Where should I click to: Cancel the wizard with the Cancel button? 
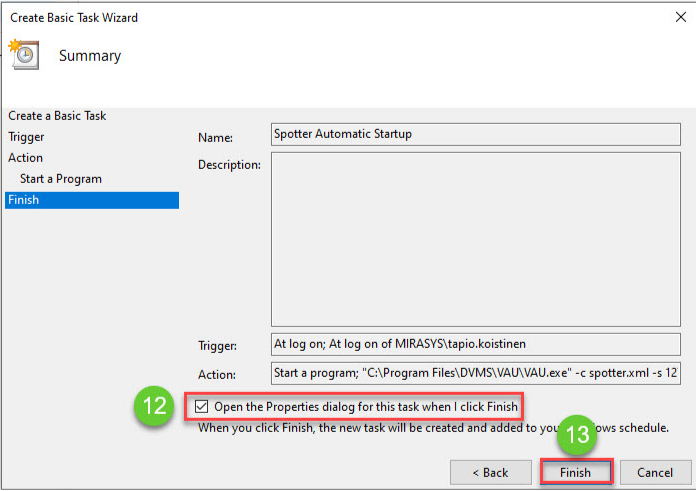(655, 472)
